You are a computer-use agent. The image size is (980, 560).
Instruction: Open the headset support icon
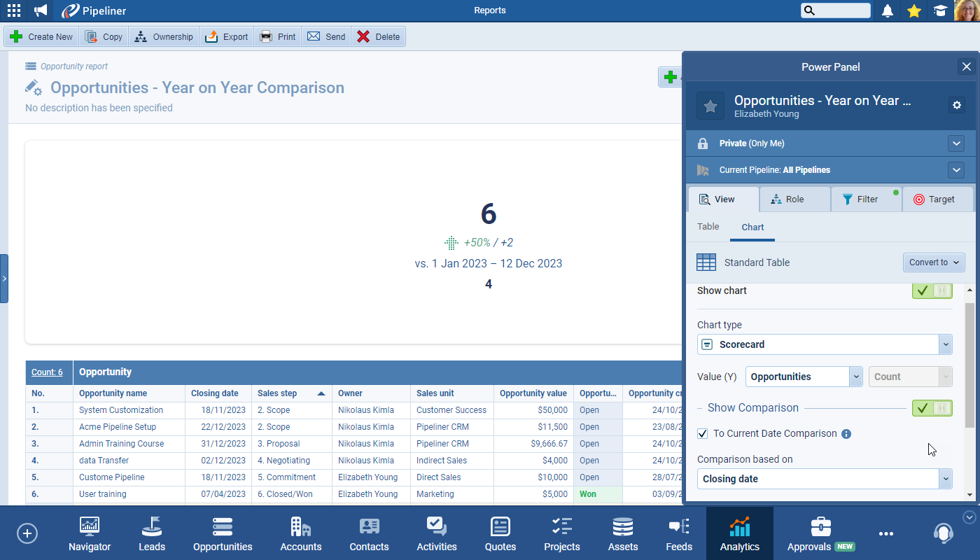[x=943, y=533]
